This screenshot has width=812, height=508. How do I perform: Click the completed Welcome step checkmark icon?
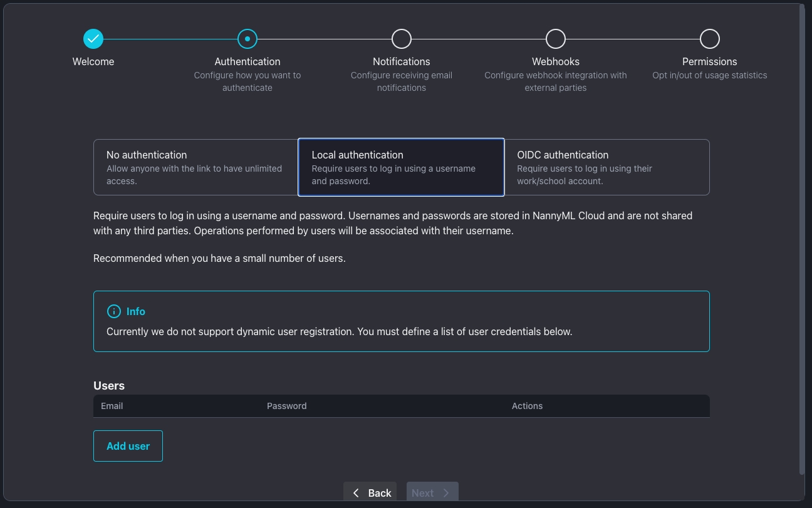tap(93, 39)
